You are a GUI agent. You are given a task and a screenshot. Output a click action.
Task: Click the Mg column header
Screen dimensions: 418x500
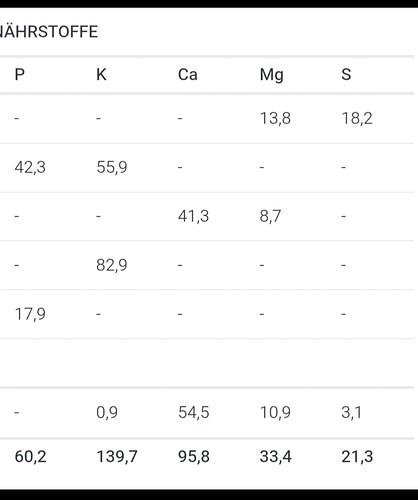tap(272, 75)
